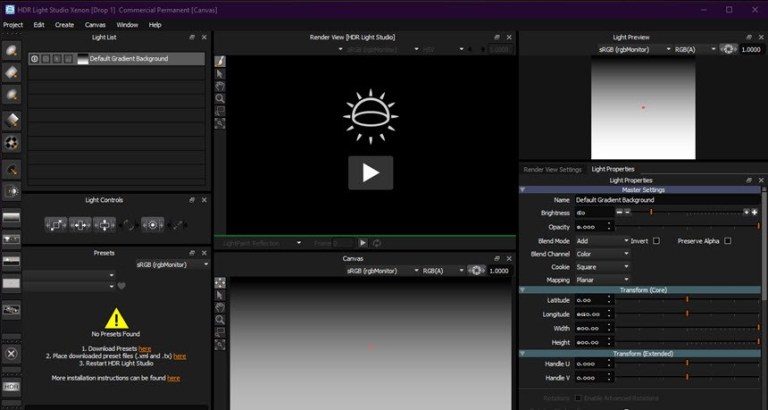Open the RGB(A) dropdown in Canvas header
The width and height of the screenshot is (768, 410).
[442, 270]
